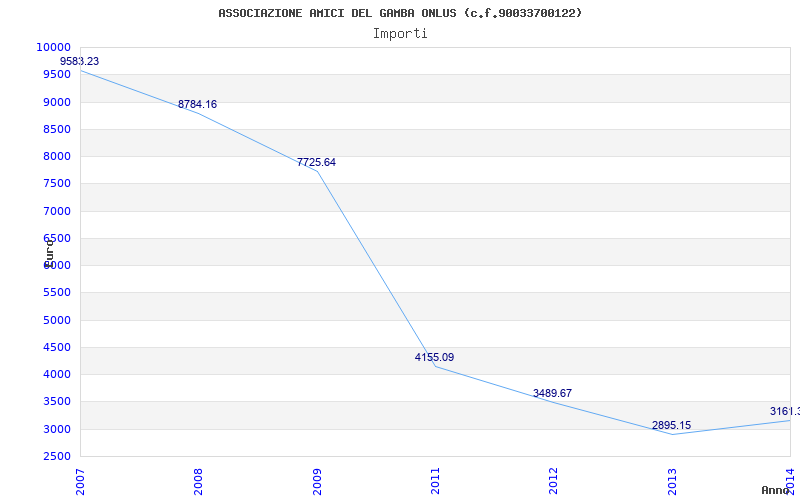This screenshot has width=800, height=500.
Task: Select the 8784.16 data label
Action: [x=197, y=105]
